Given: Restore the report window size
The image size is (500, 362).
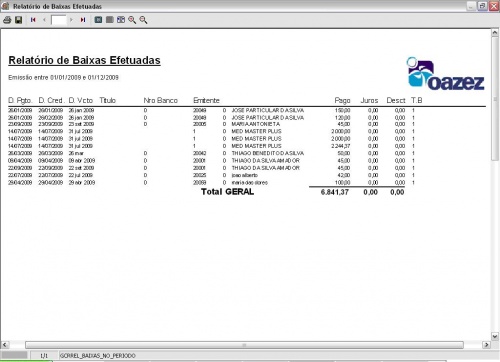Looking at the screenshot, I should (x=482, y=6).
